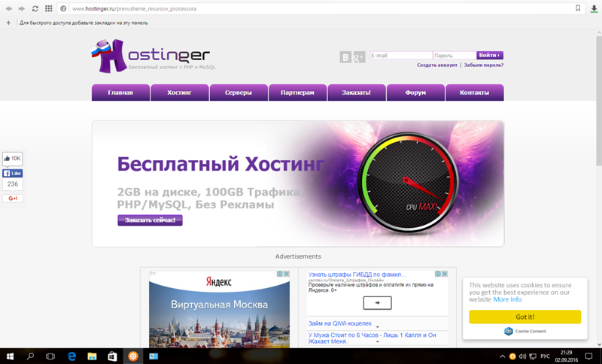Go back with the browser back arrow
This screenshot has width=602, height=364.
(8, 8)
